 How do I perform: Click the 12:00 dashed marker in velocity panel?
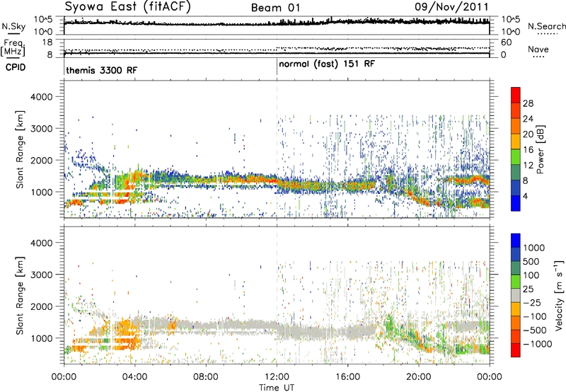(277, 295)
